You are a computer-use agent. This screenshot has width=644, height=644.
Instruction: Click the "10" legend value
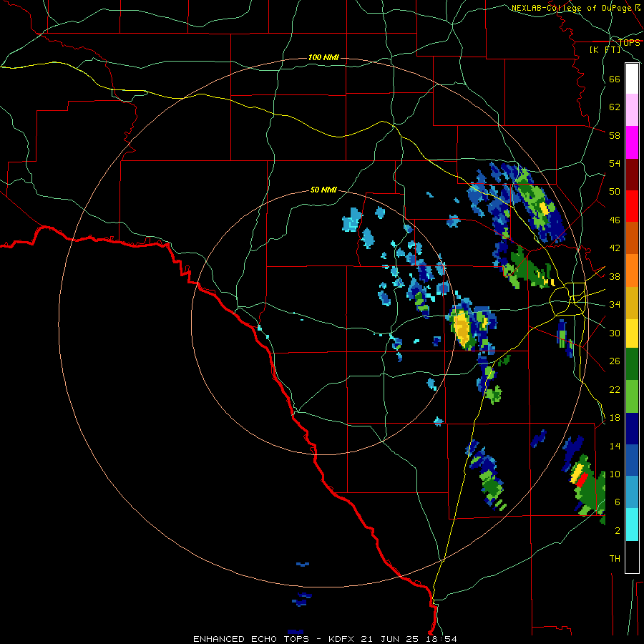[615, 474]
